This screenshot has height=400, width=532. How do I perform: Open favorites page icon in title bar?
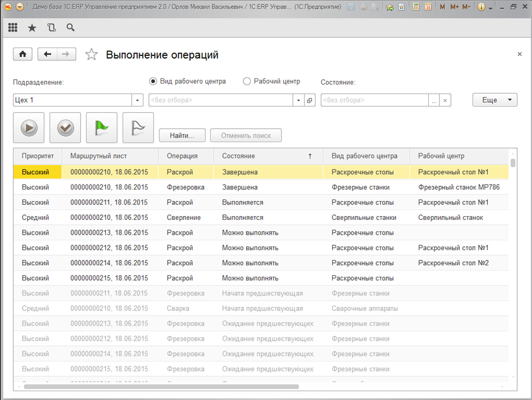(402, 7)
